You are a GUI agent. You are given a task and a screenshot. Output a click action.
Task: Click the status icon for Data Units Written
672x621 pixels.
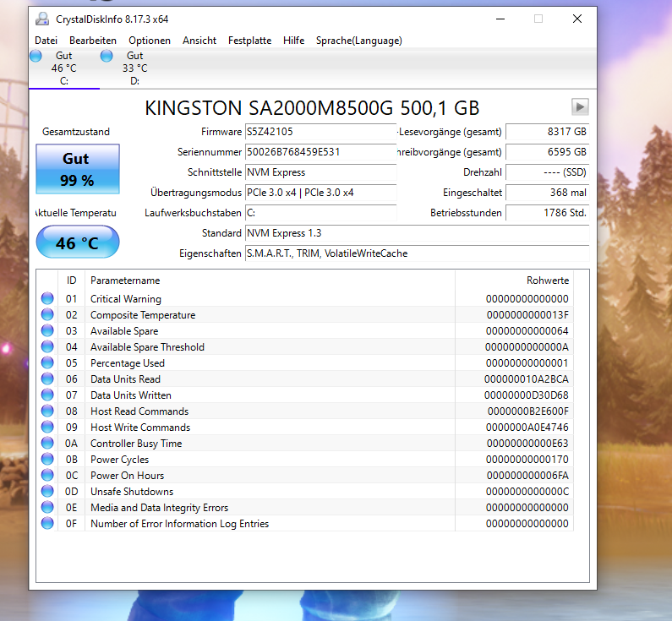click(47, 395)
